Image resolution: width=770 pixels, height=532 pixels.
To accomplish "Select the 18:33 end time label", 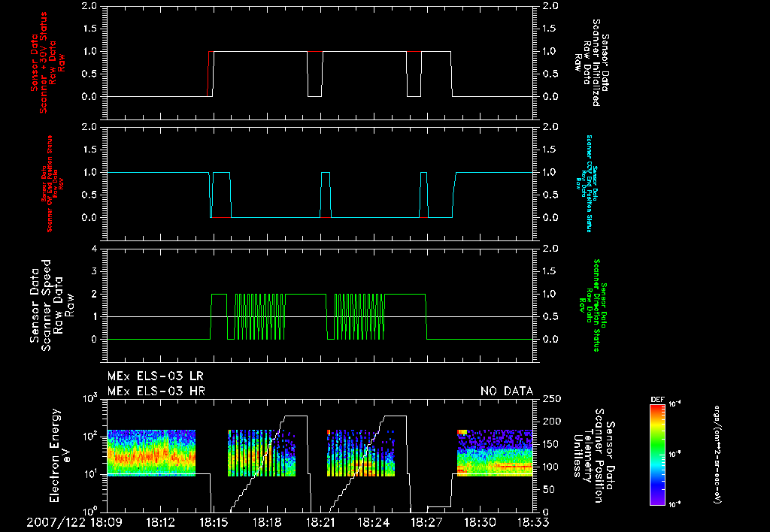I will click(x=534, y=522).
